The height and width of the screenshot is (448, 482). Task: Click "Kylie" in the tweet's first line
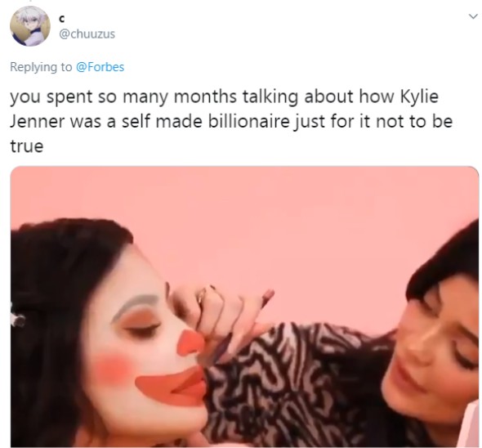(419, 97)
